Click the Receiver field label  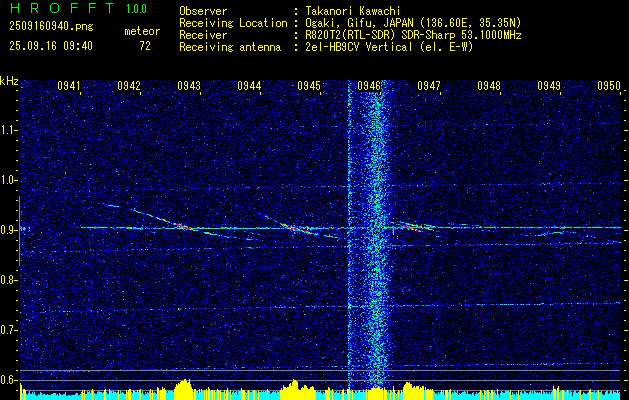(203, 35)
